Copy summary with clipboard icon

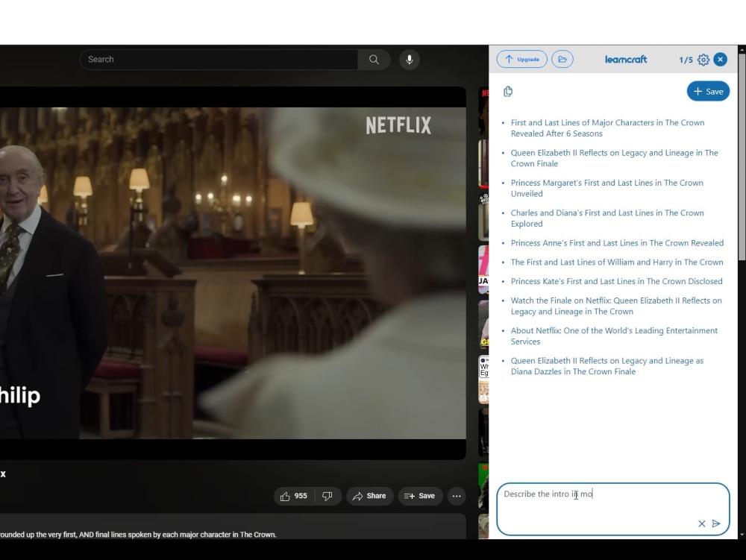click(x=508, y=91)
